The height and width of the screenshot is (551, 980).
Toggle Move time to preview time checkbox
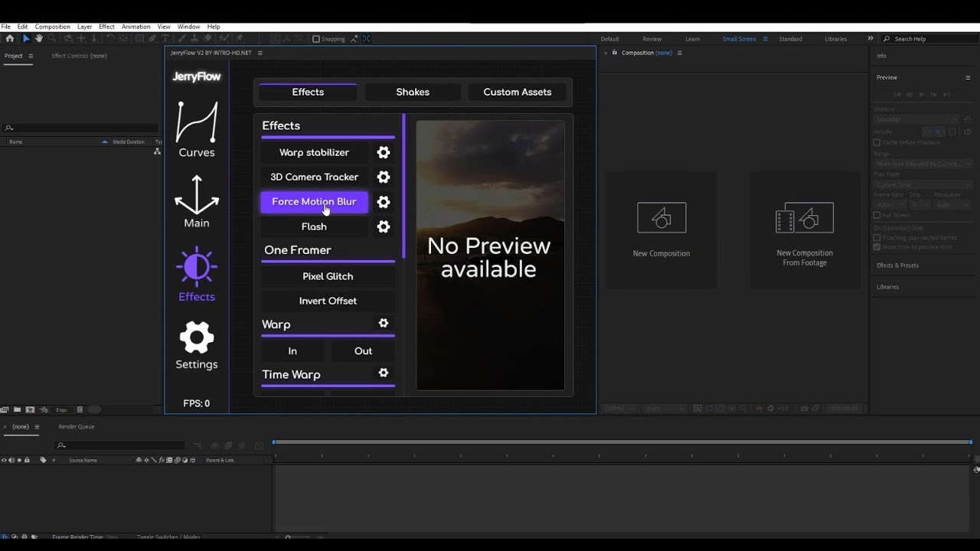(x=877, y=247)
